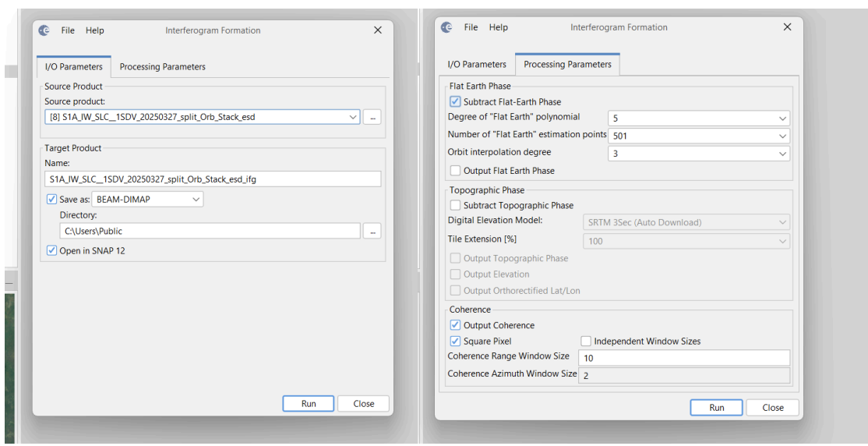Toggle the Save as checkbox

pos(52,199)
